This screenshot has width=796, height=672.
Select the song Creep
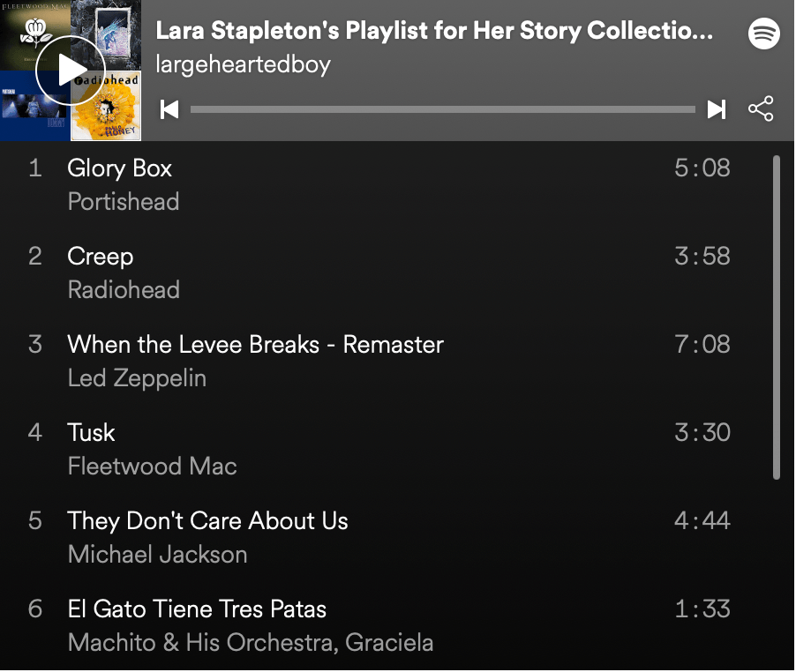coord(101,257)
